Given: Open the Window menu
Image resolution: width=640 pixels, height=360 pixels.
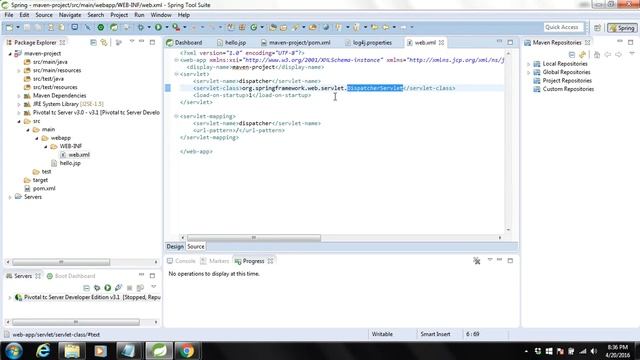Looking at the screenshot, I should click(161, 15).
